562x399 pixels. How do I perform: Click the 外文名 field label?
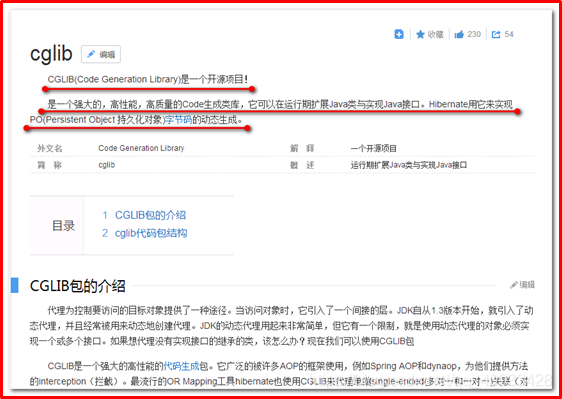[x=50, y=148]
